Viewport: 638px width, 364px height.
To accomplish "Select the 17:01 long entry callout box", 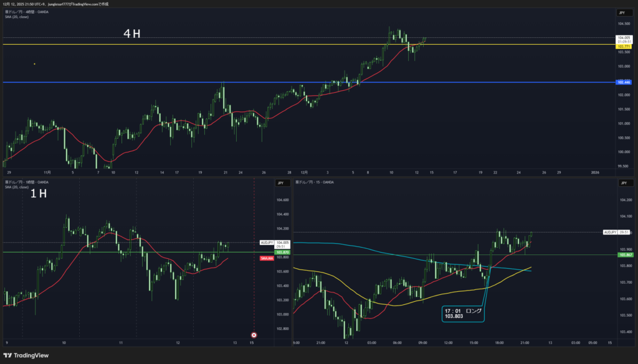I will pyautogui.click(x=463, y=313).
